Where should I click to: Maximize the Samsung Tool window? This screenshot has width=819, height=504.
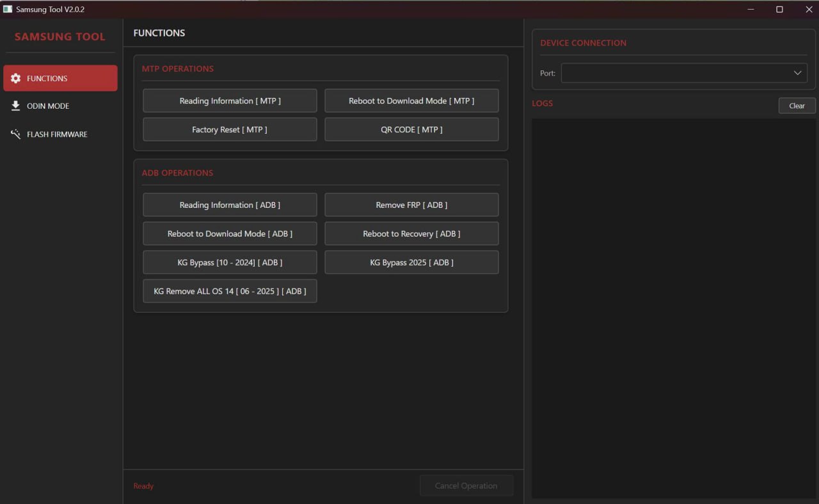(x=779, y=9)
